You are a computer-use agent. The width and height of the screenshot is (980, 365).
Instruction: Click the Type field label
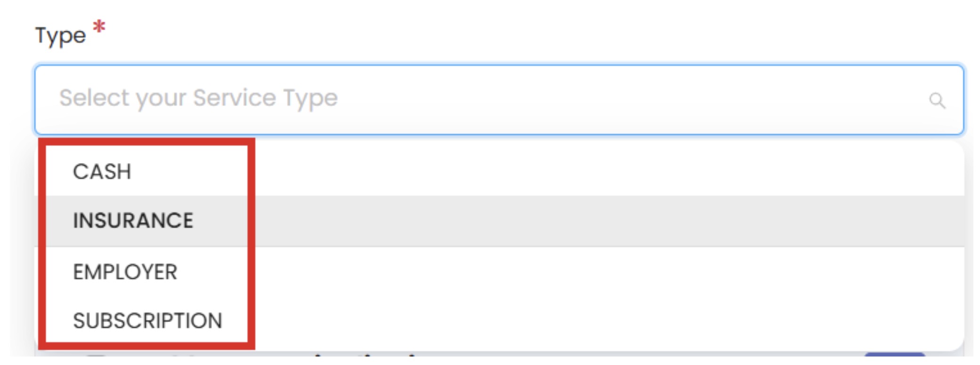coord(61,36)
